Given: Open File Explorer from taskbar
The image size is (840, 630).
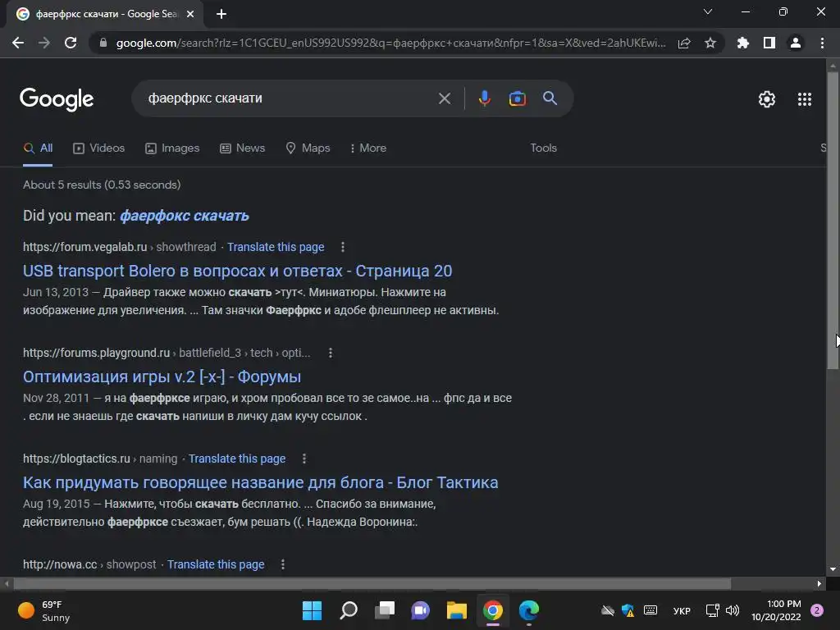Looking at the screenshot, I should [x=456, y=610].
